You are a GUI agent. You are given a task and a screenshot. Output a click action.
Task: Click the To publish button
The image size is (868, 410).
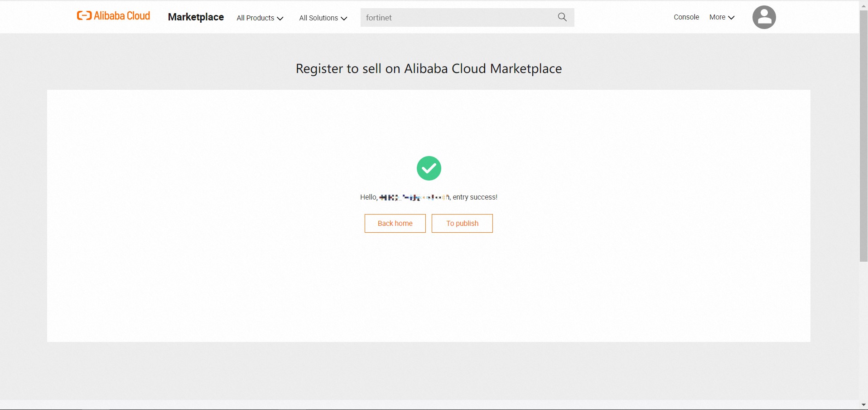click(462, 223)
